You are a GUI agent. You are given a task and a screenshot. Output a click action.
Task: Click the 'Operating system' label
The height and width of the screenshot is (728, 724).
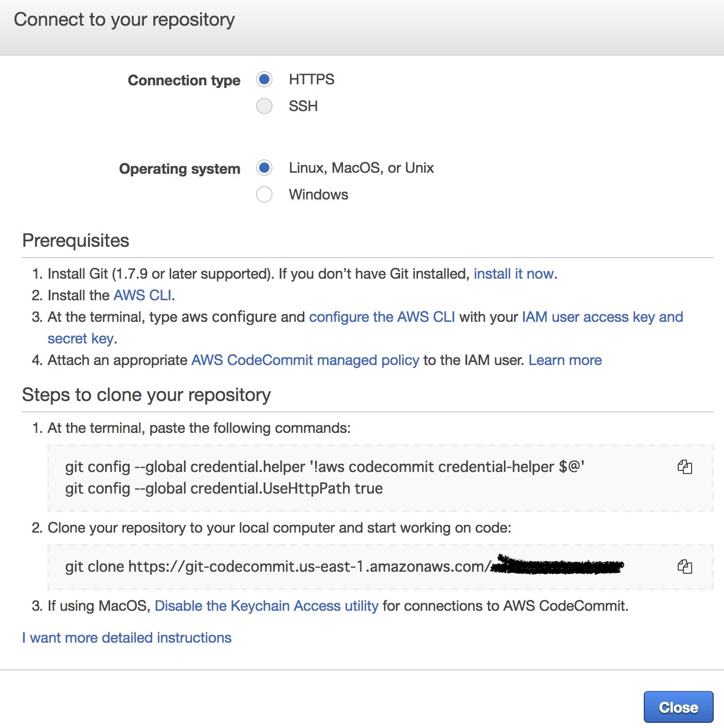click(x=179, y=169)
